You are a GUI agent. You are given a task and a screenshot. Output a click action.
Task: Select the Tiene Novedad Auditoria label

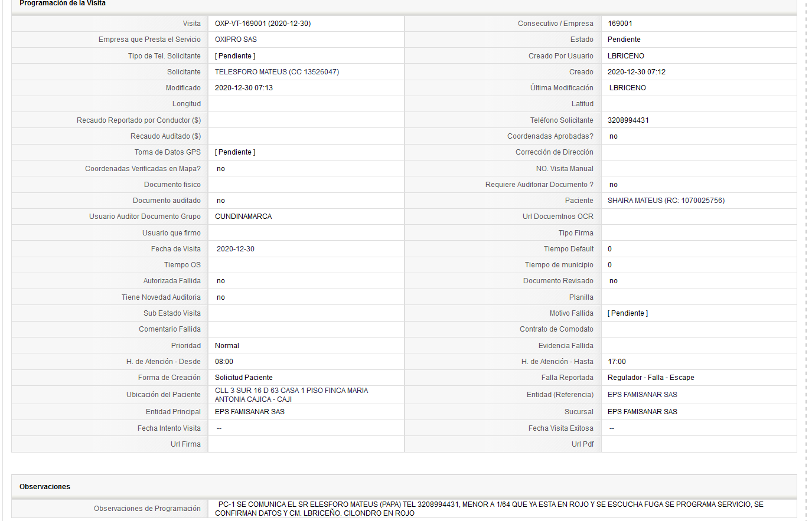(161, 297)
